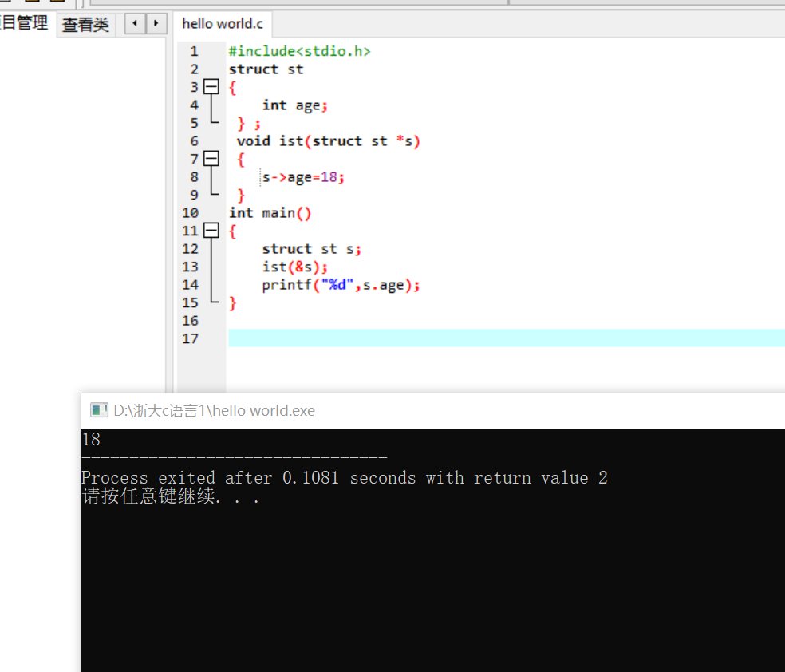Screen dimensions: 785x672
Task: Click line number 10 in the gutter
Action: [190, 213]
